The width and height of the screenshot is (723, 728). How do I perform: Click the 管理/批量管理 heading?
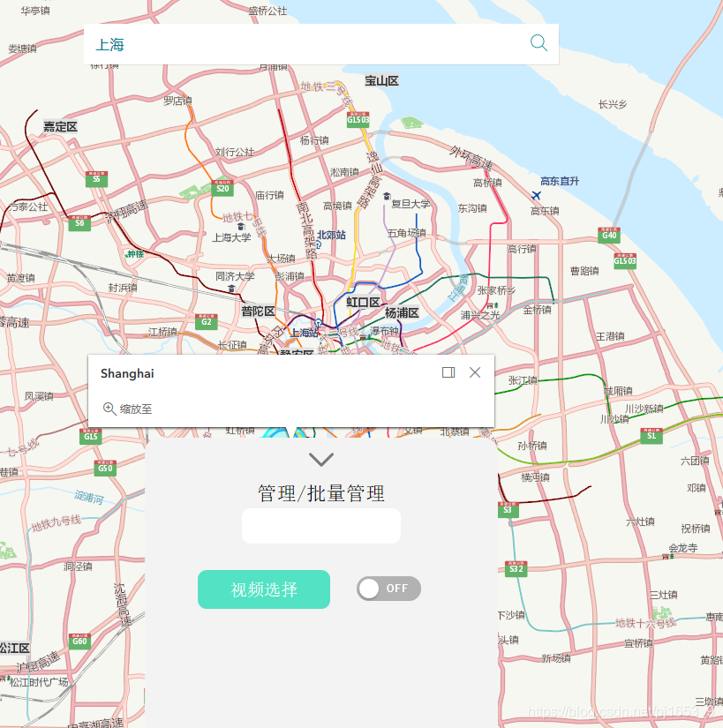point(321,493)
